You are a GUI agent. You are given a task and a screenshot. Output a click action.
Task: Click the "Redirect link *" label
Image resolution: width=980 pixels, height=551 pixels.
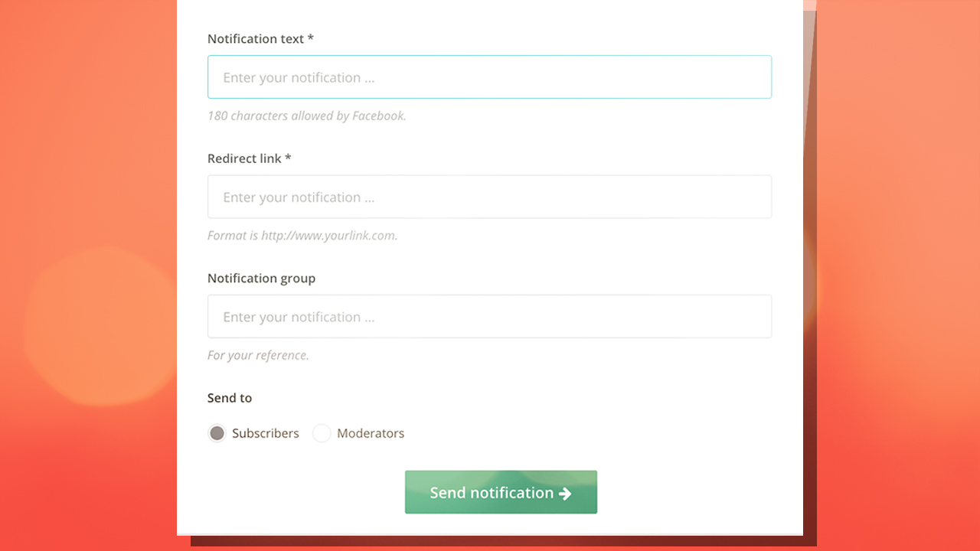click(x=250, y=158)
